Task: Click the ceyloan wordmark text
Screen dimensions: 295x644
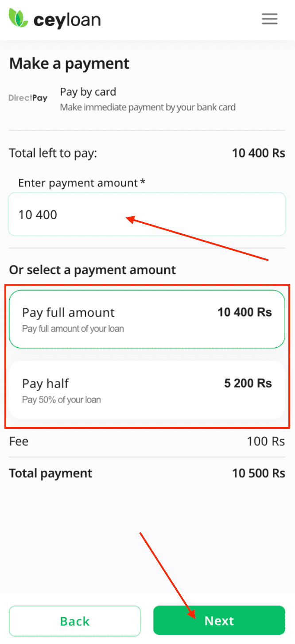Action: (x=67, y=19)
